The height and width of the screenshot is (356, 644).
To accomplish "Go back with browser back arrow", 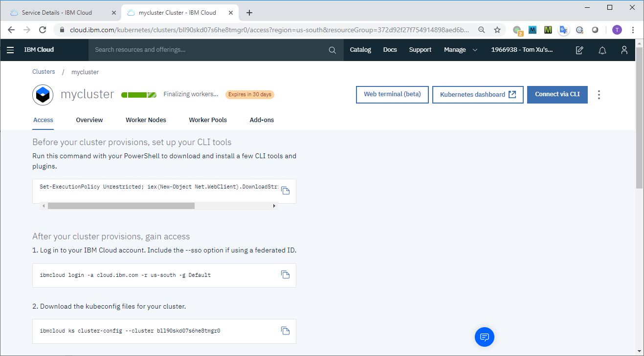I will (11, 30).
